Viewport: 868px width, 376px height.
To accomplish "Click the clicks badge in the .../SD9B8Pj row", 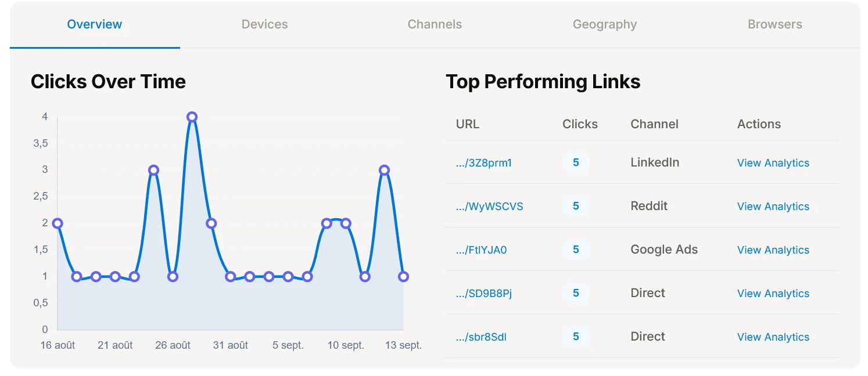I will (x=576, y=293).
